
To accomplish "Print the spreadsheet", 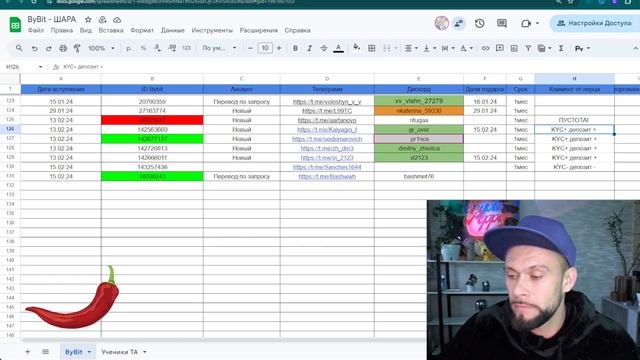I will pos(63,48).
